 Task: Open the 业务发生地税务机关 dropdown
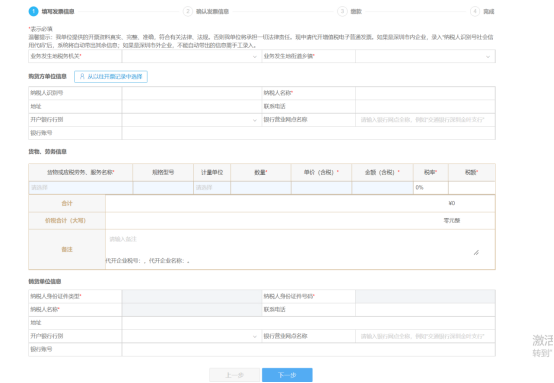(191, 56)
